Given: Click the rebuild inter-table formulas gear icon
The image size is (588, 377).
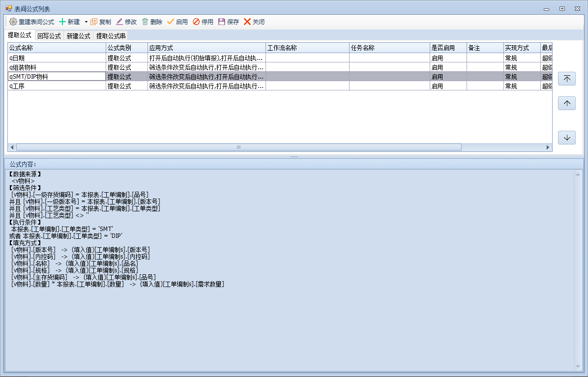Looking at the screenshot, I should (x=13, y=22).
